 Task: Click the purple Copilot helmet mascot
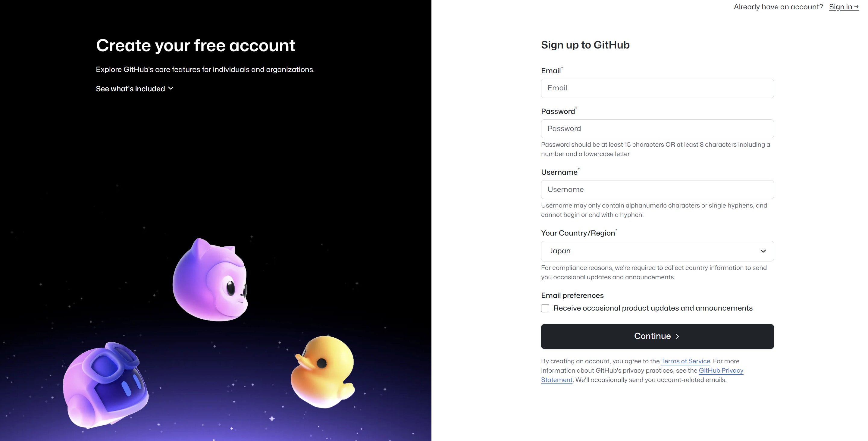pos(106,385)
